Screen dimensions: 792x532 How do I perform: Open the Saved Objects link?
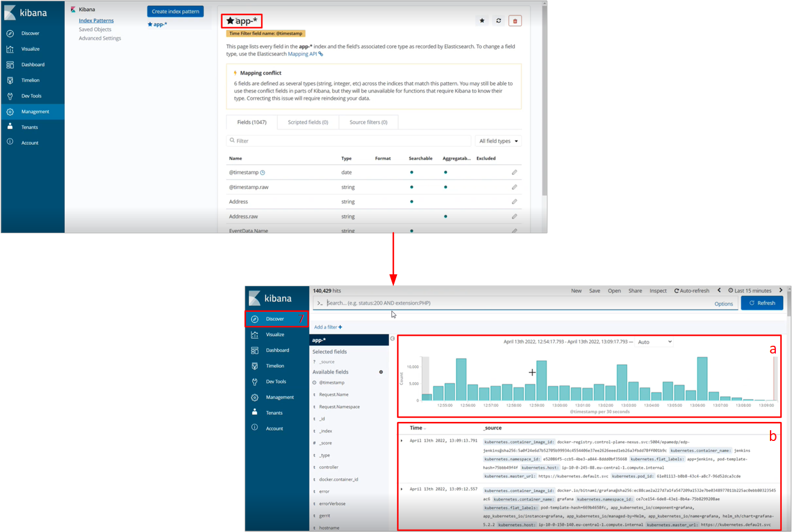point(95,29)
